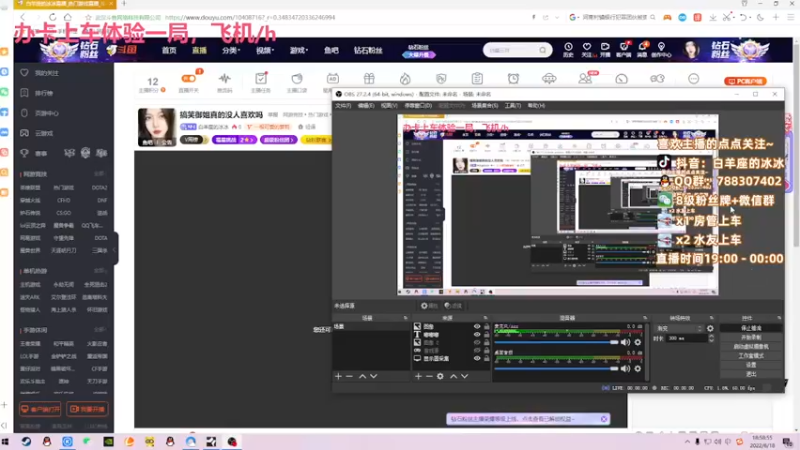
Task: Pop out the OBS controls dock panel
Action: tap(779, 318)
